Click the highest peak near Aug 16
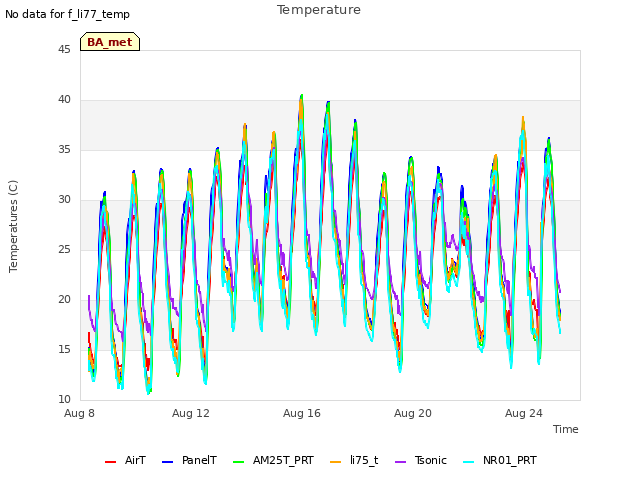Image resolution: width=640 pixels, height=480 pixels. click(302, 96)
